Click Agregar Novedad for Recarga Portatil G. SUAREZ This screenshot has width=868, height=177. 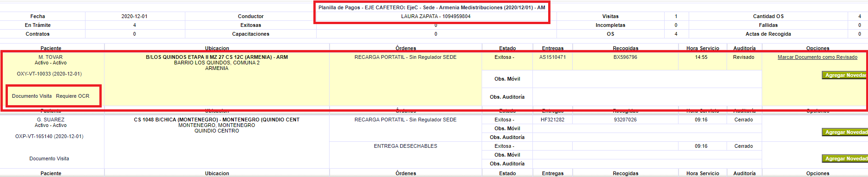pos(845,132)
